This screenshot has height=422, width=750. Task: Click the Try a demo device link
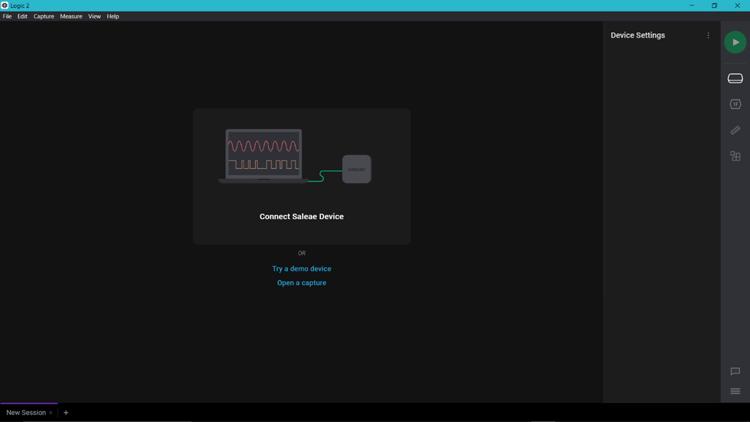pyautogui.click(x=301, y=269)
